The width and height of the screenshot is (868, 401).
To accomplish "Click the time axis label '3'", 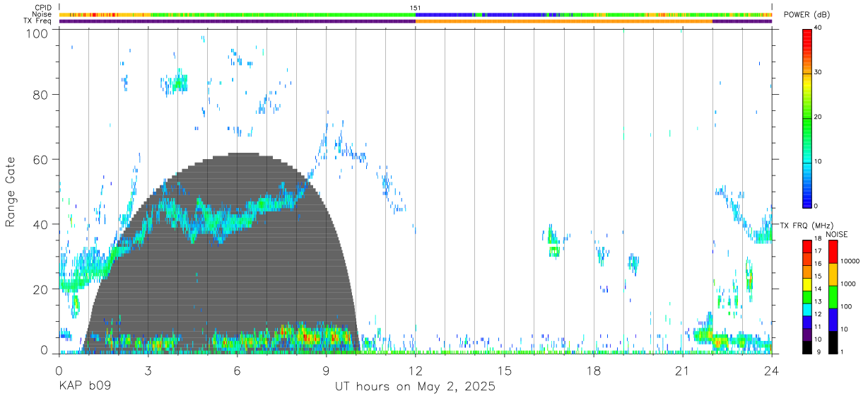I will pos(148,371).
